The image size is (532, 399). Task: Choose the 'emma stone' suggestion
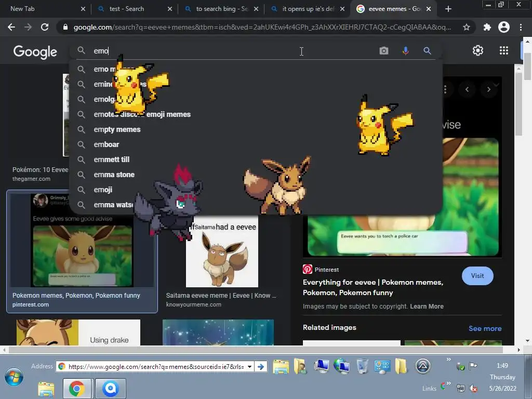tap(255, 175)
